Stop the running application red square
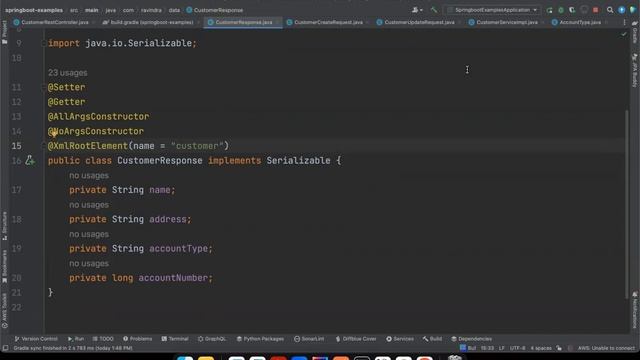The image size is (640, 360). click(596, 10)
